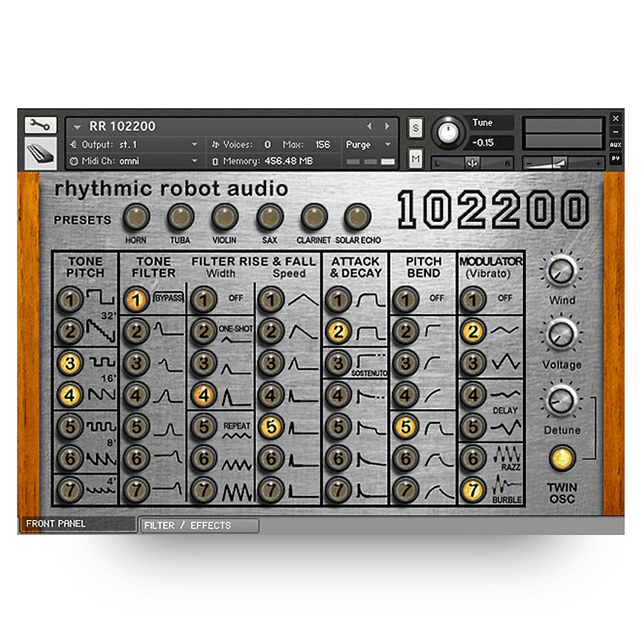Click the pan L/R slider
Viewport: 644px width, 644px height.
[472, 163]
